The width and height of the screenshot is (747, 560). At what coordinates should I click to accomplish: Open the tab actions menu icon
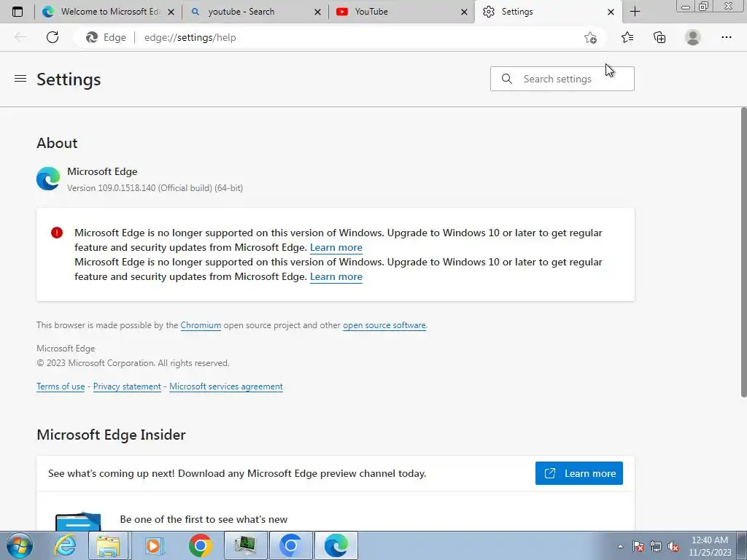(18, 12)
